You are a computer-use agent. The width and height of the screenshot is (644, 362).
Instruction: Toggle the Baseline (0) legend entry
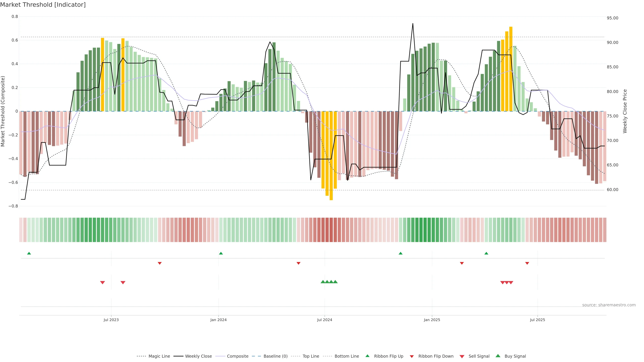click(275, 356)
